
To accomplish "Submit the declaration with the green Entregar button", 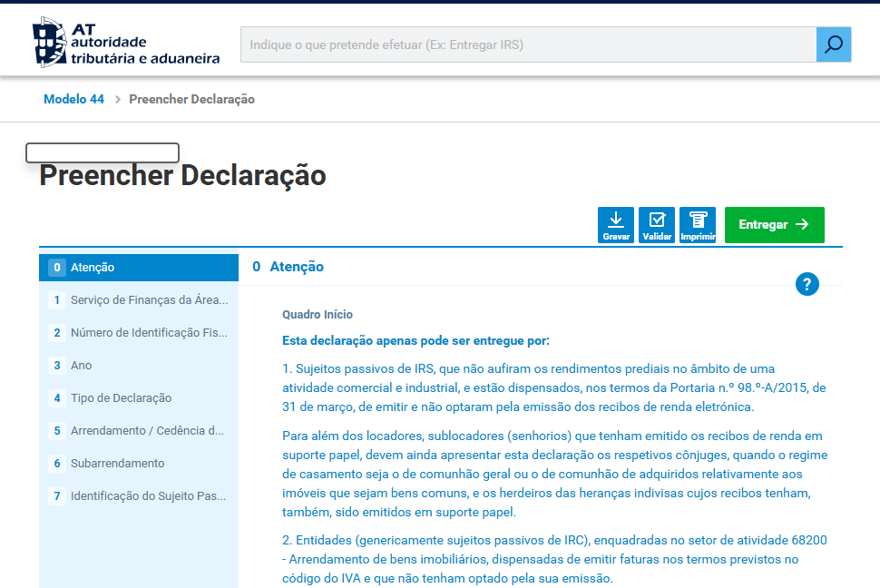I will pos(774,224).
